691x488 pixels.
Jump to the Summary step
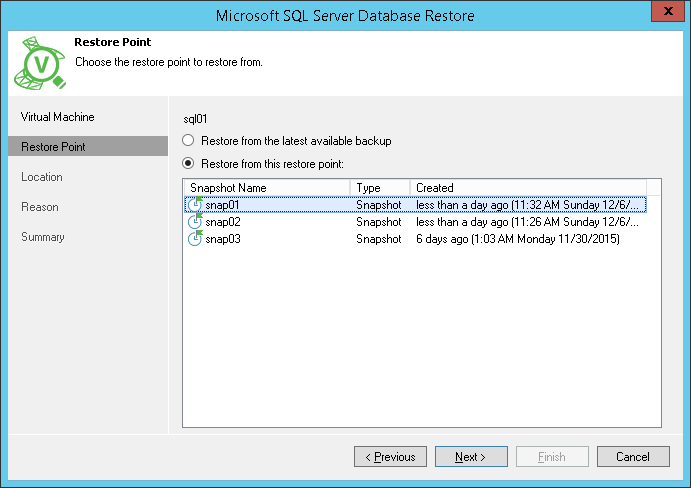pyautogui.click(x=43, y=237)
